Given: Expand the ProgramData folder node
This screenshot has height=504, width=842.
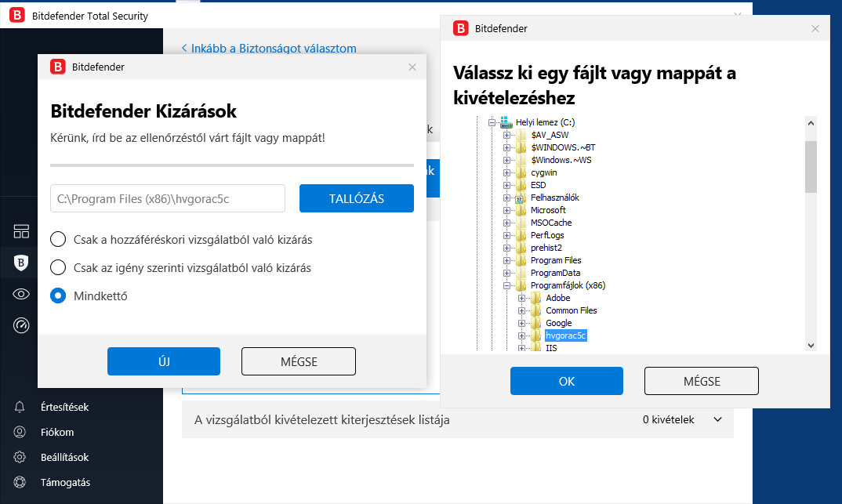Looking at the screenshot, I should click(506, 274).
